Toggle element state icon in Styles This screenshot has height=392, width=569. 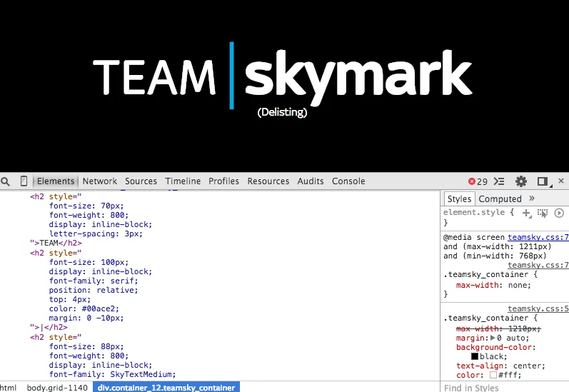(x=543, y=213)
